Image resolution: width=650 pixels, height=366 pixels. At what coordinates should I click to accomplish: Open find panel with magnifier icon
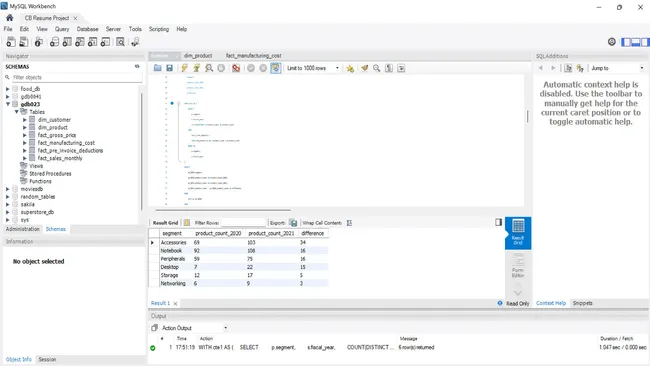(x=376, y=68)
